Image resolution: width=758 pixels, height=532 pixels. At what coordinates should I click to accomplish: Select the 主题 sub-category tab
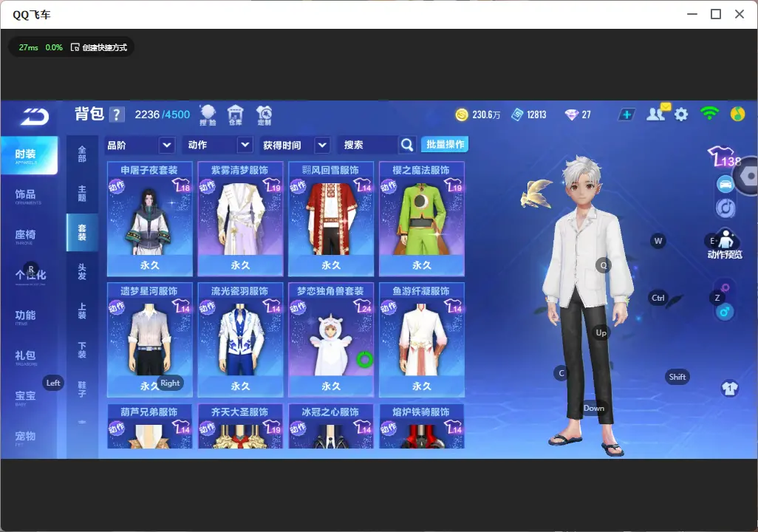82,194
